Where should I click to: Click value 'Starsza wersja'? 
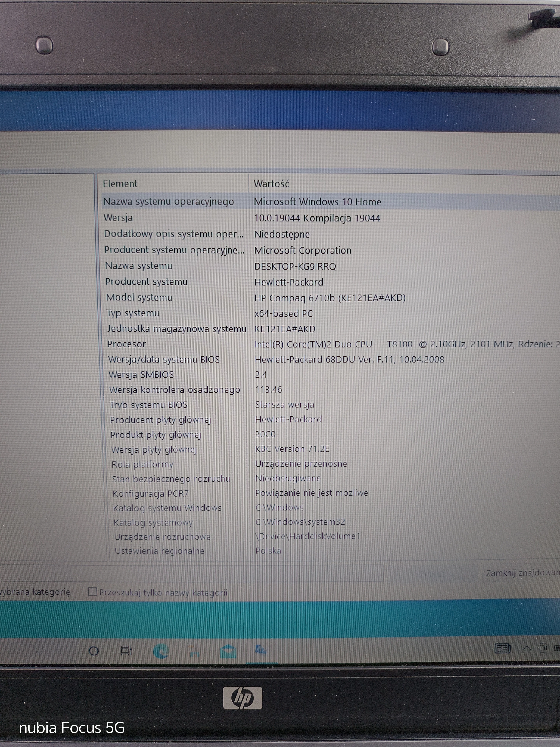click(x=284, y=405)
